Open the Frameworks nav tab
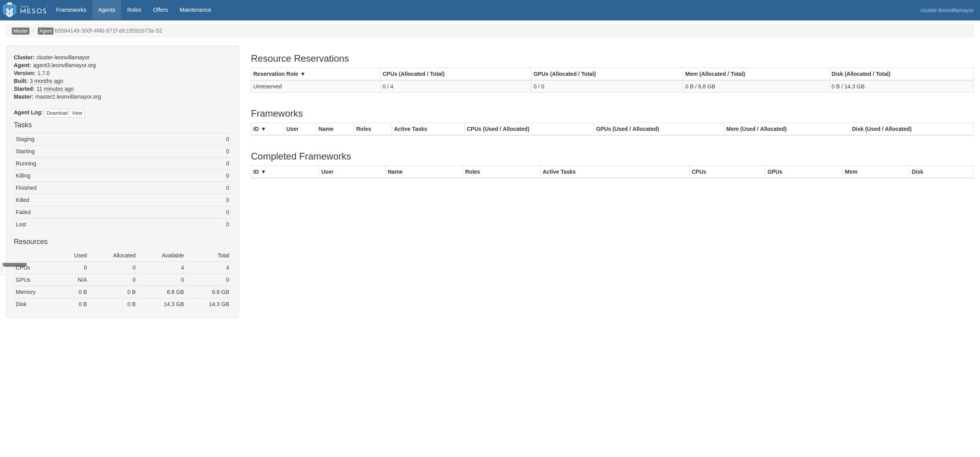980x457 pixels. coord(71,10)
